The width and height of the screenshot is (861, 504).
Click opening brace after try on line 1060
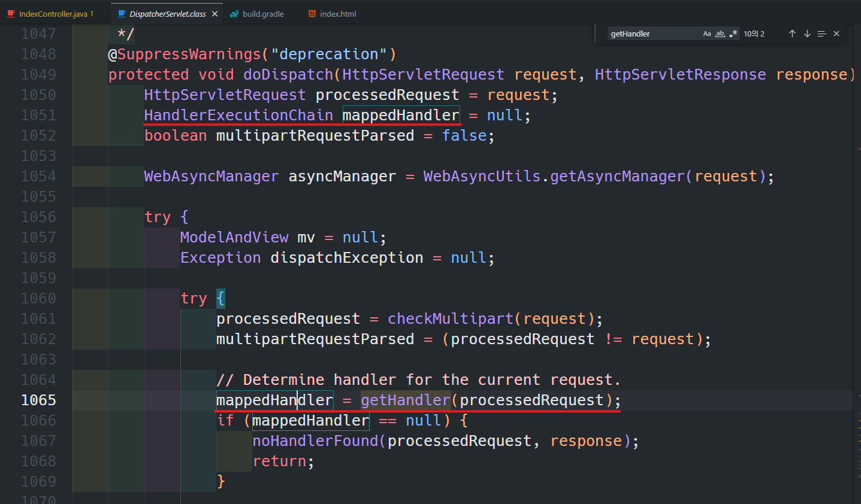(220, 298)
